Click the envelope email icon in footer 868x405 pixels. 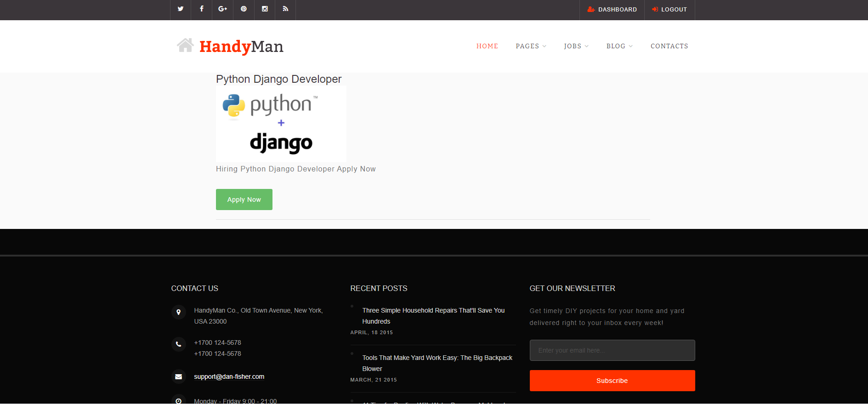[x=179, y=377]
